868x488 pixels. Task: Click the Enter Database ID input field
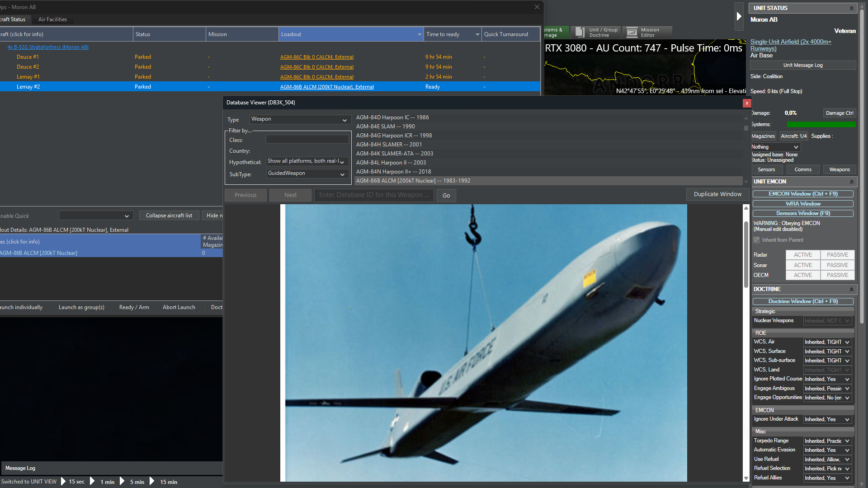pyautogui.click(x=374, y=195)
